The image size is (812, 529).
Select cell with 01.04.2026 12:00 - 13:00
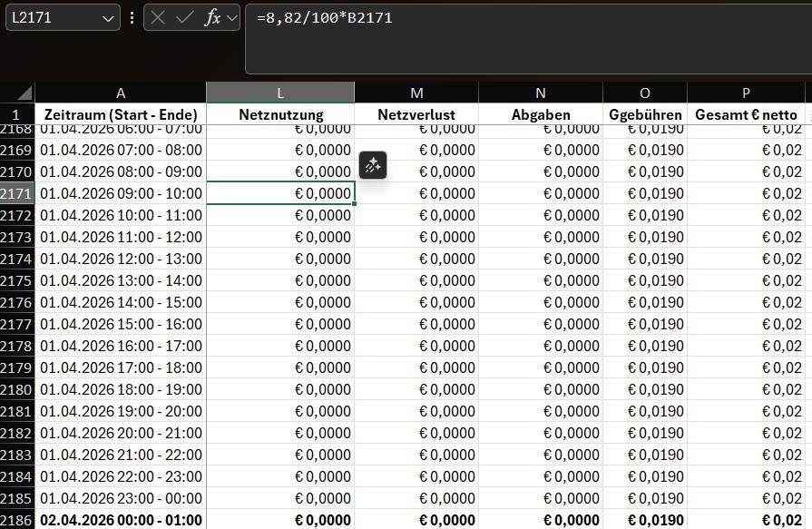[x=121, y=259]
